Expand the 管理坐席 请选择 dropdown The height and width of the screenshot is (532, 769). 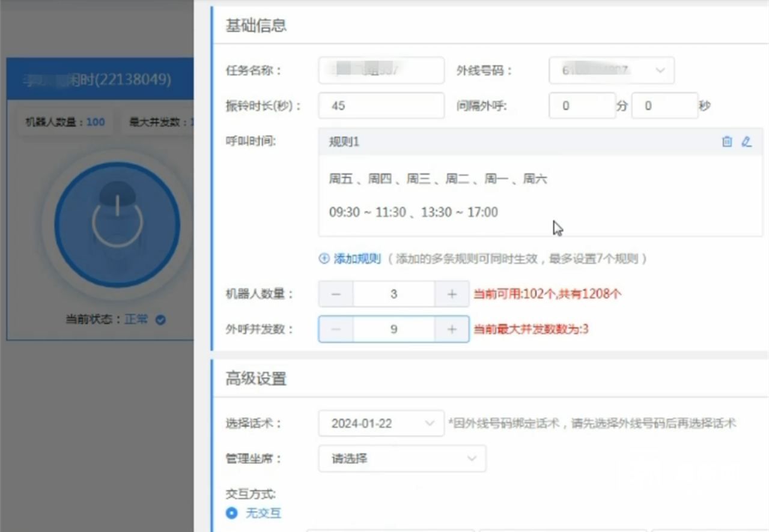point(402,459)
